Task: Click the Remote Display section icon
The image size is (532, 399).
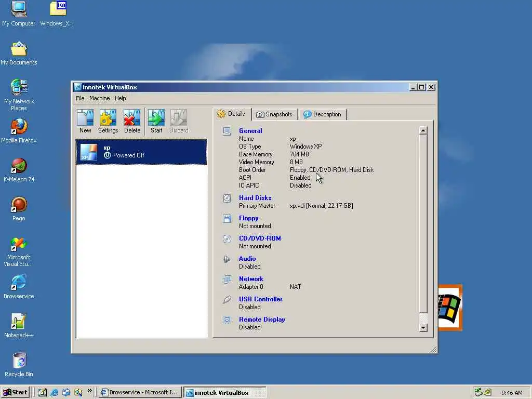Action: coord(227,320)
